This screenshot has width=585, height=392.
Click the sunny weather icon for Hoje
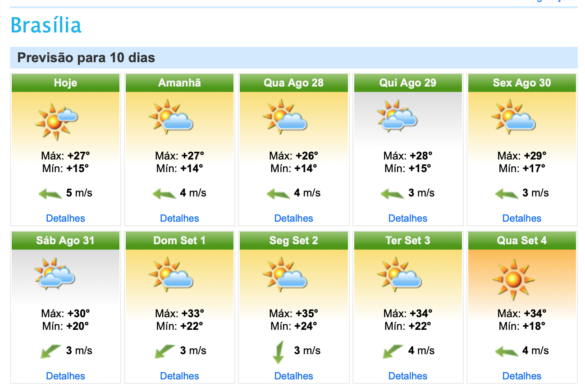57,120
